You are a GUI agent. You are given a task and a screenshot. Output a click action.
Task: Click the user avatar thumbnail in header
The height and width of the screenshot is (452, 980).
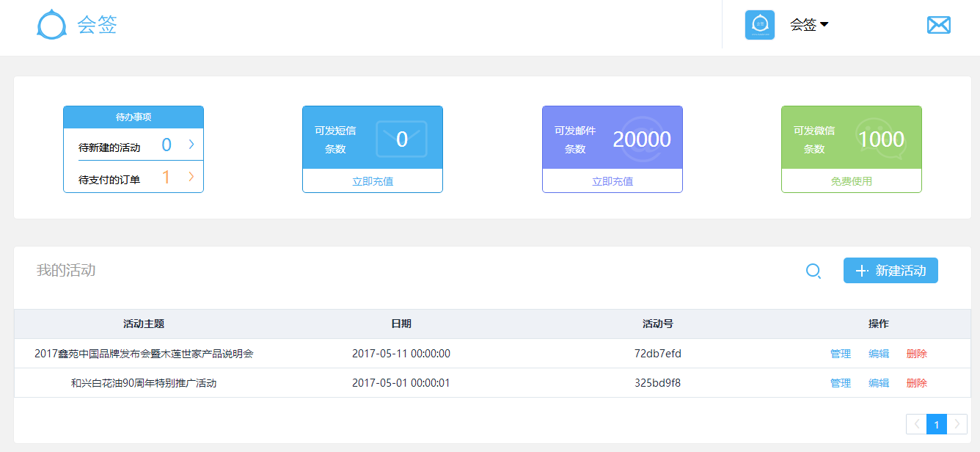pos(759,25)
